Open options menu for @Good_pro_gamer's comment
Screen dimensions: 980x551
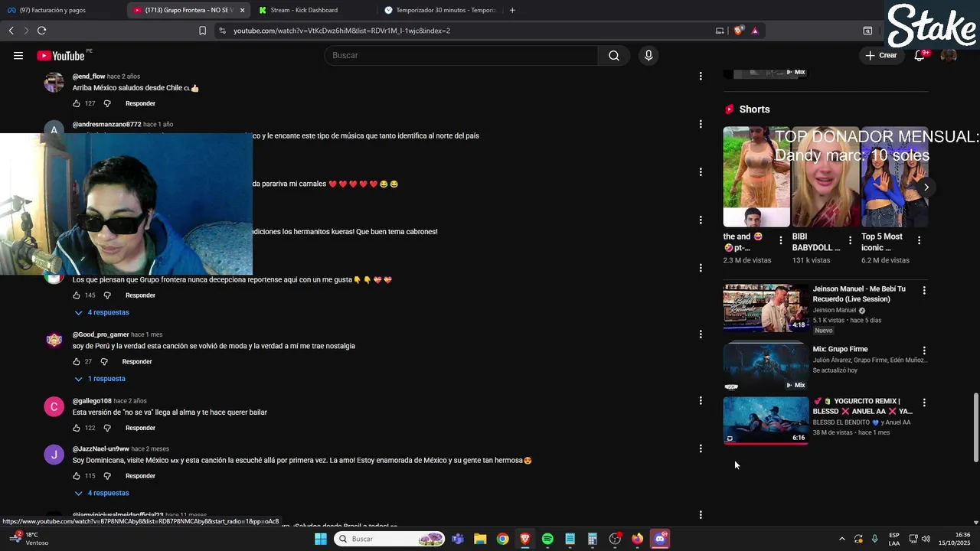pos(701,334)
